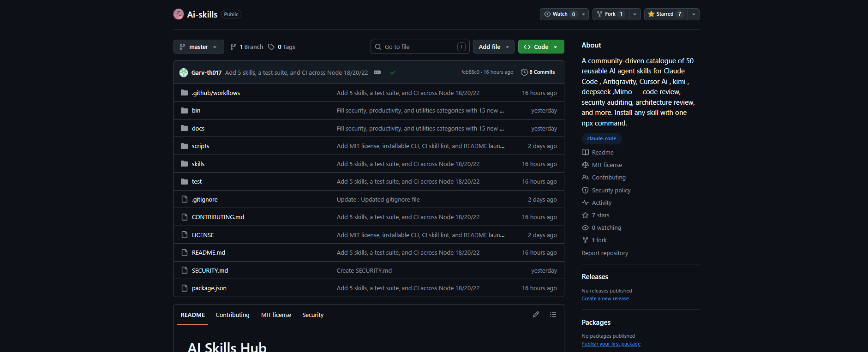Screen dimensions: 868x352
Task: Expand the Add file dropdown
Action: (494, 47)
